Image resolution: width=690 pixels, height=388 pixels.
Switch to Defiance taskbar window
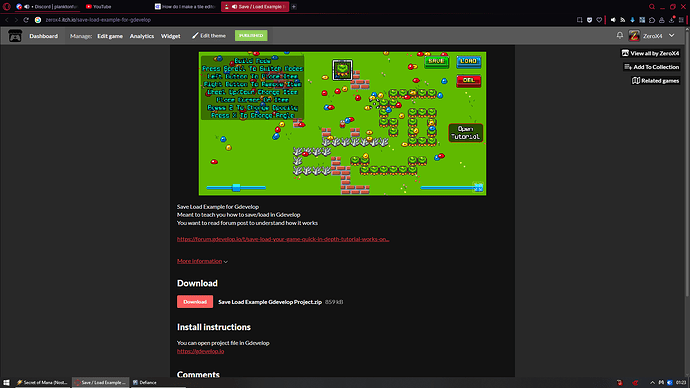tap(158, 382)
